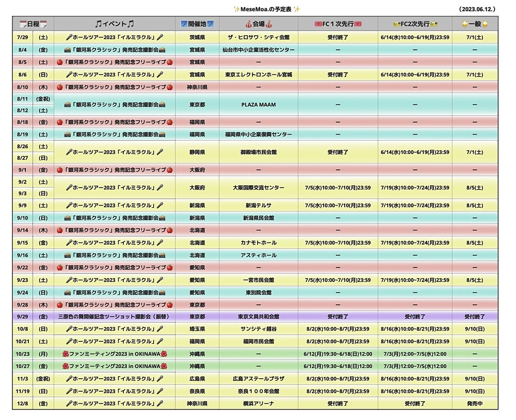
Task: Click the 8/11 date cell
Action: click(22, 99)
